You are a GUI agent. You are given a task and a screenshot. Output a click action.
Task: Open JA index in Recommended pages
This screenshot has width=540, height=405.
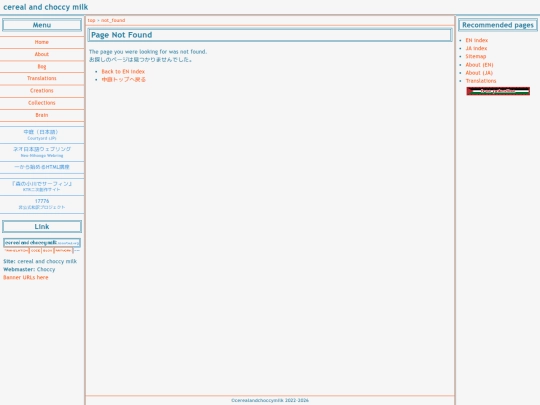476,49
